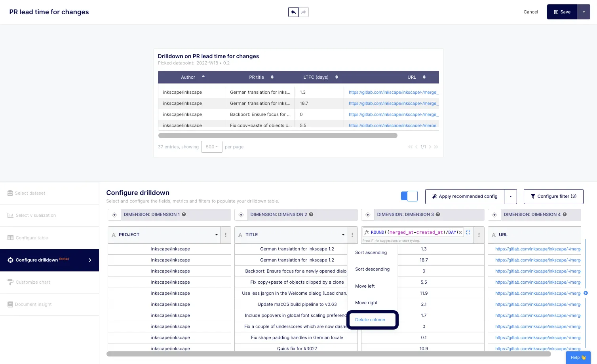Screen dimensions: 597x364
Task: Select Move left in the context menu
Action: (x=365, y=286)
